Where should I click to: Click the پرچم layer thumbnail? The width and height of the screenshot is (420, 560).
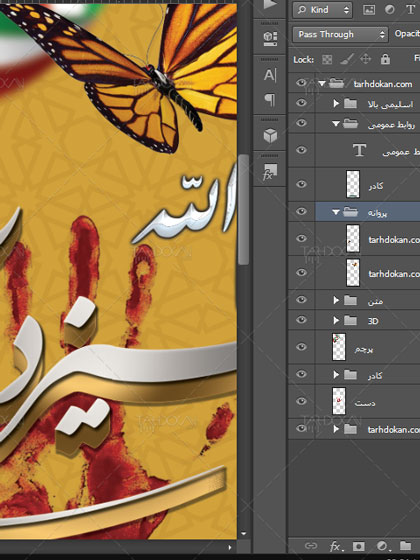click(x=339, y=347)
